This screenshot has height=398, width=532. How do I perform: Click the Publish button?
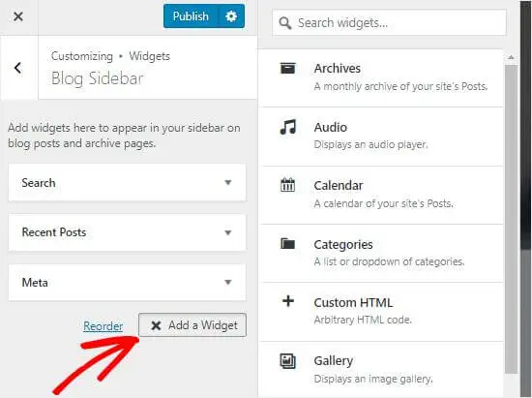pos(191,16)
